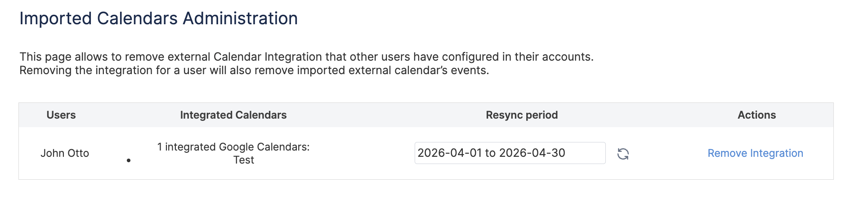Click the word 'Administration' in the page title
868x204 pixels.
(x=240, y=18)
